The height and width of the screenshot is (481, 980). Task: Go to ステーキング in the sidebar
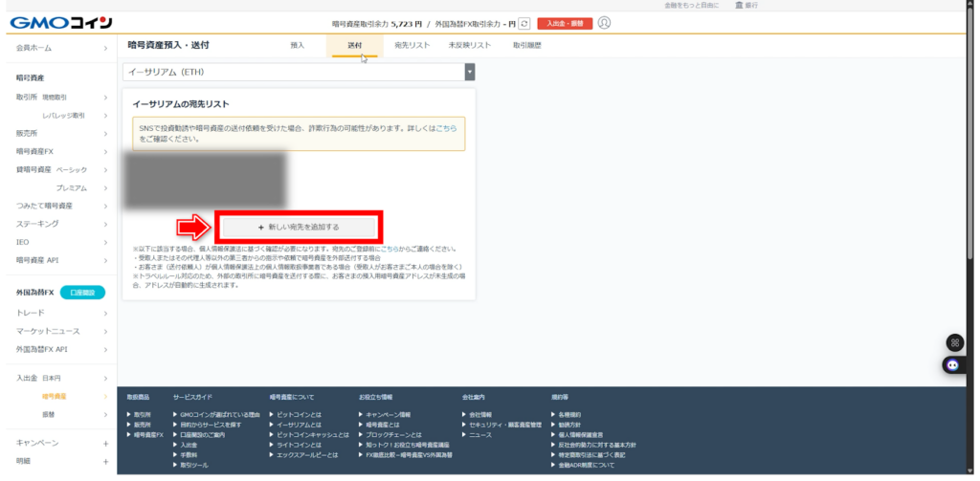(37, 224)
